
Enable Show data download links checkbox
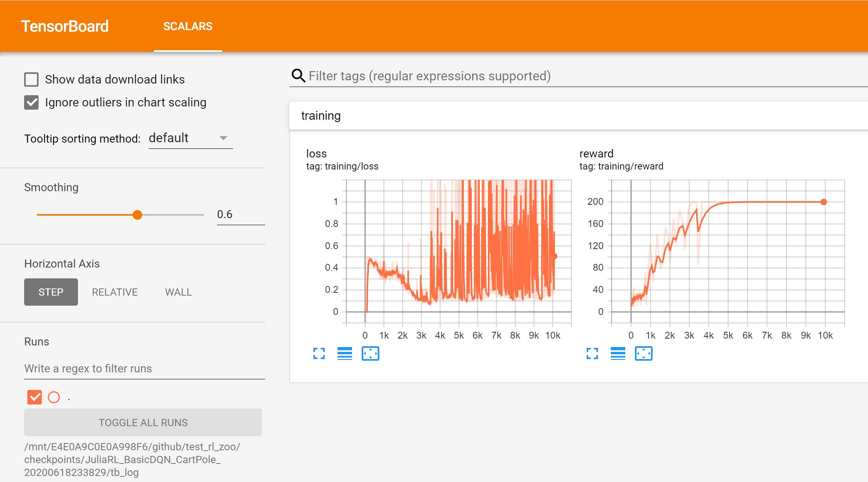31,80
